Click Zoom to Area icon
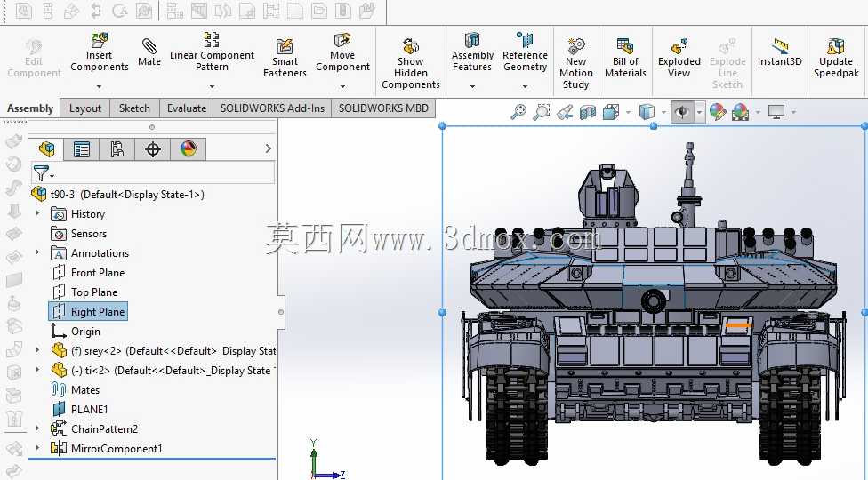Screen dimensions: 868x480 point(541,112)
